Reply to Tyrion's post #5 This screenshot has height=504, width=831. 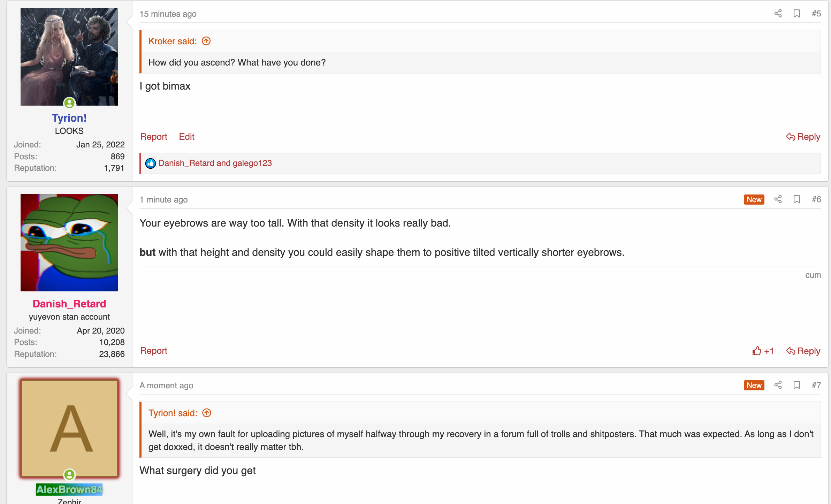pos(803,137)
